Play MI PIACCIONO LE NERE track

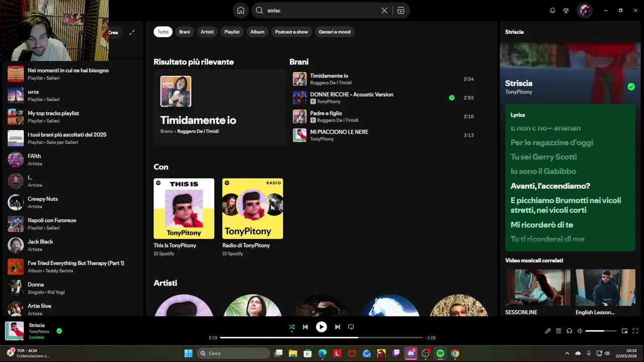tap(384, 135)
